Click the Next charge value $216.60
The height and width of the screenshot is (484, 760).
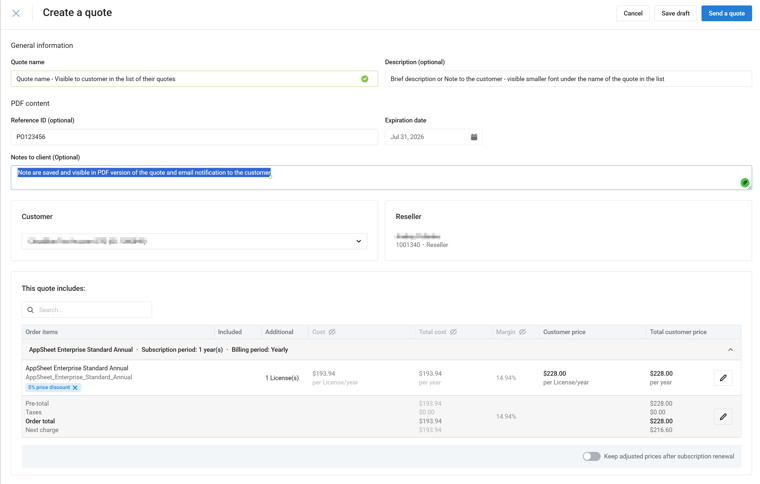coord(661,430)
